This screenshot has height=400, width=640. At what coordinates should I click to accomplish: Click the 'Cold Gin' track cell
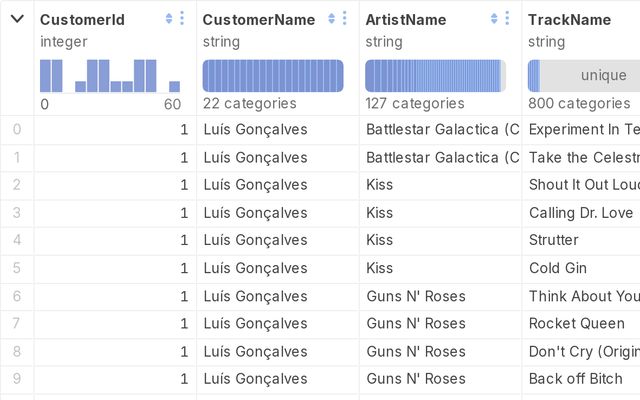[x=558, y=268]
